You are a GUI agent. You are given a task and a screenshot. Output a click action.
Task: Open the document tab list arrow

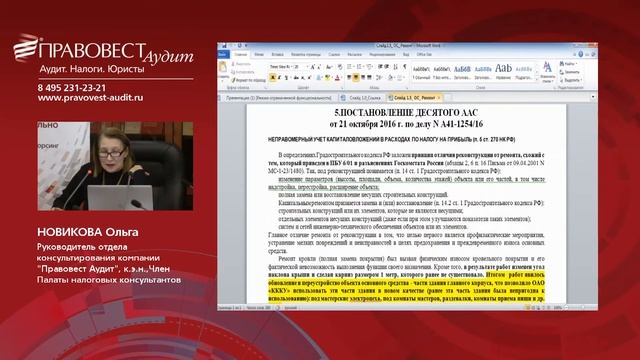pos(593,97)
